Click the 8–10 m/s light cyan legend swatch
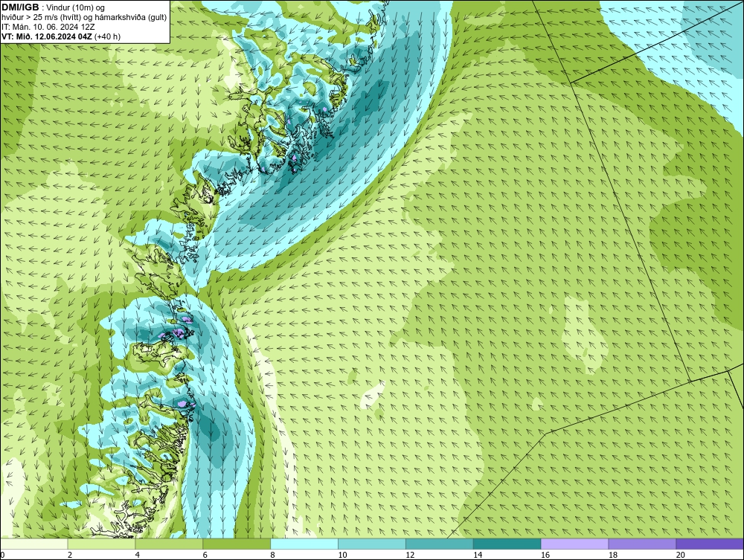 coord(304,544)
